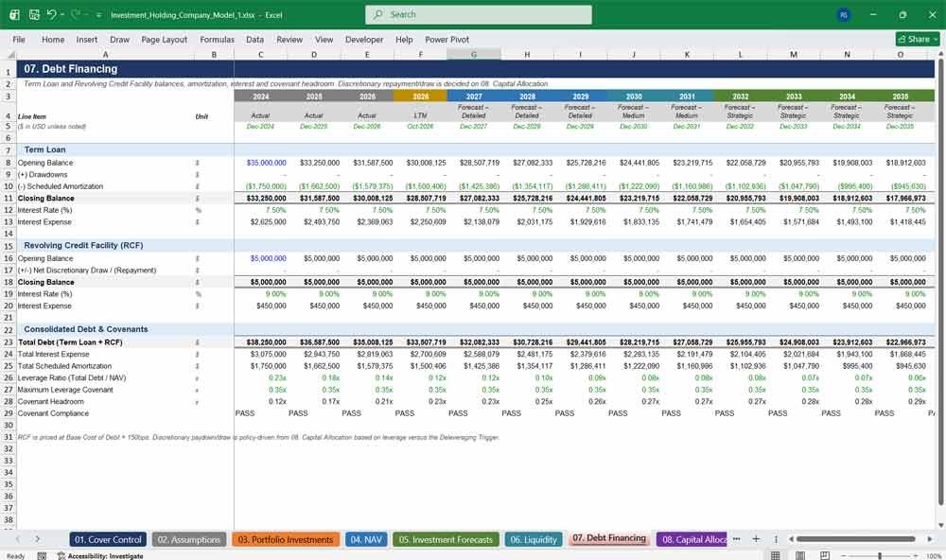Select the 2027 year header cell
946x560 pixels.
(474, 96)
